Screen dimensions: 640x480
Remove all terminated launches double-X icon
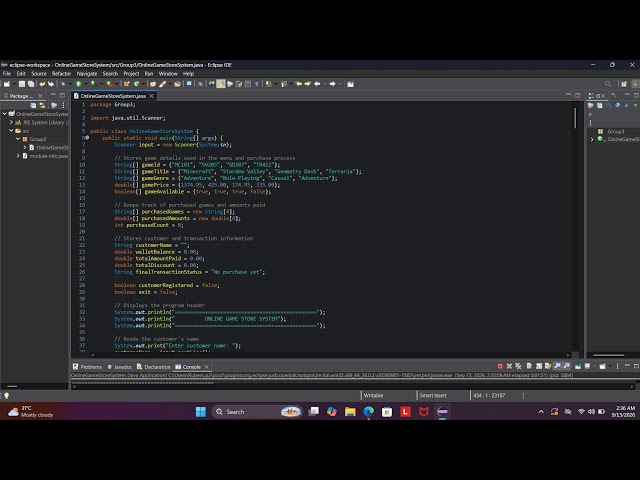518,366
